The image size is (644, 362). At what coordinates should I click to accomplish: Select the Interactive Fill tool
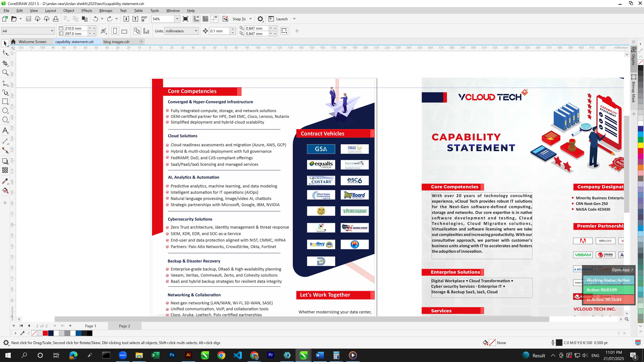coord(5,190)
